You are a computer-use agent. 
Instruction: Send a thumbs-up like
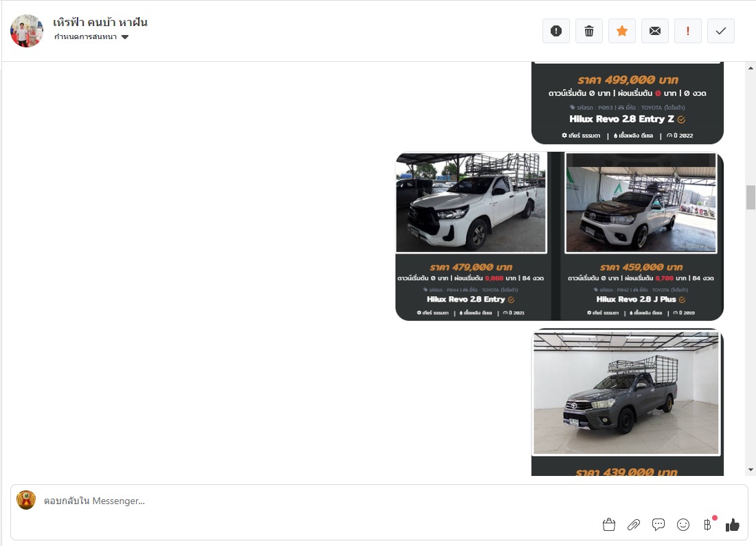click(733, 524)
